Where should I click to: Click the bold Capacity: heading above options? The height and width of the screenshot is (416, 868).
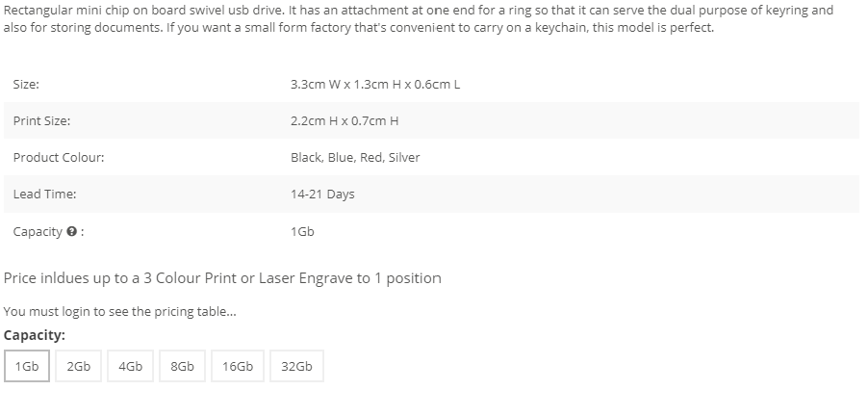tap(35, 335)
